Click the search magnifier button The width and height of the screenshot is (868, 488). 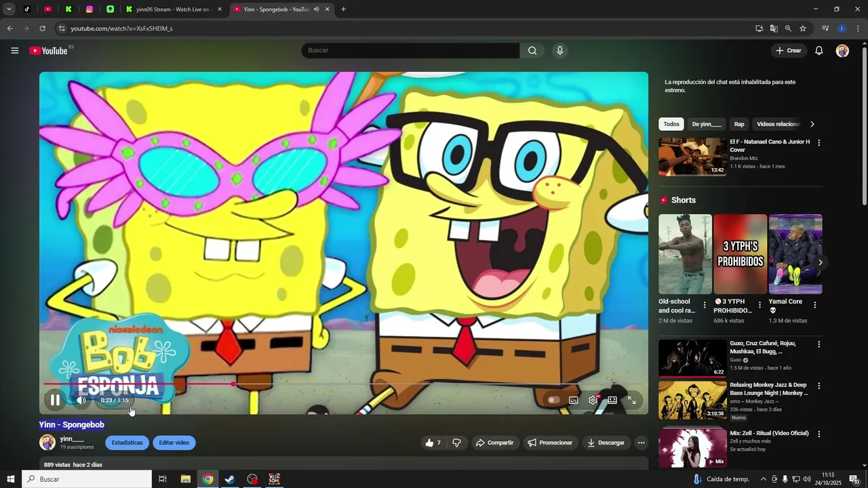532,50
